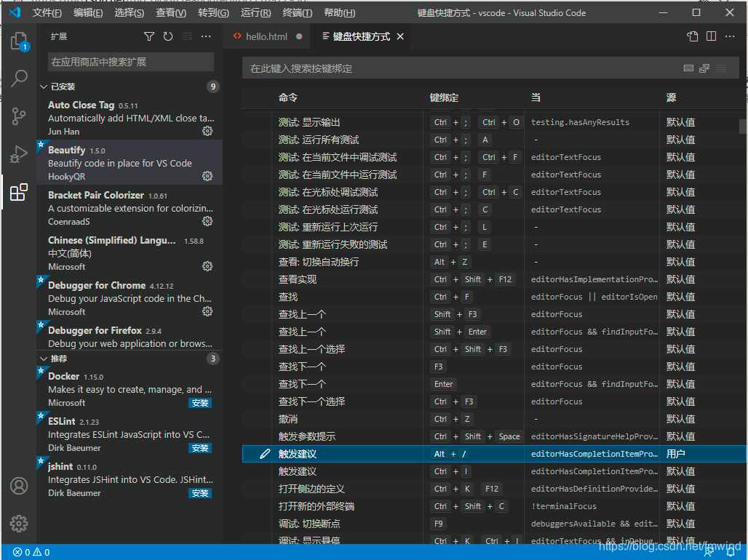The image size is (748, 560).
Task: Open the Explorer view in activity bar
Action: click(x=19, y=41)
